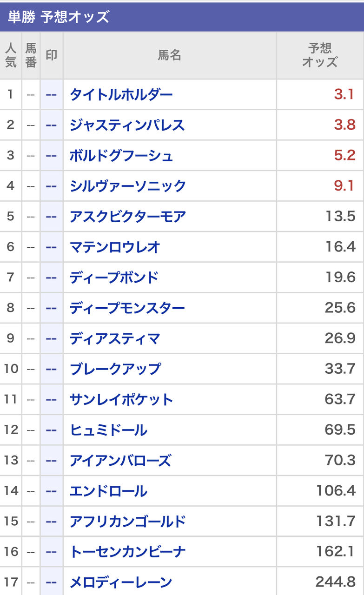Image resolution: width=364 pixels, height=595 pixels.
Task: Open horse エンドロール link
Action: coord(108,490)
